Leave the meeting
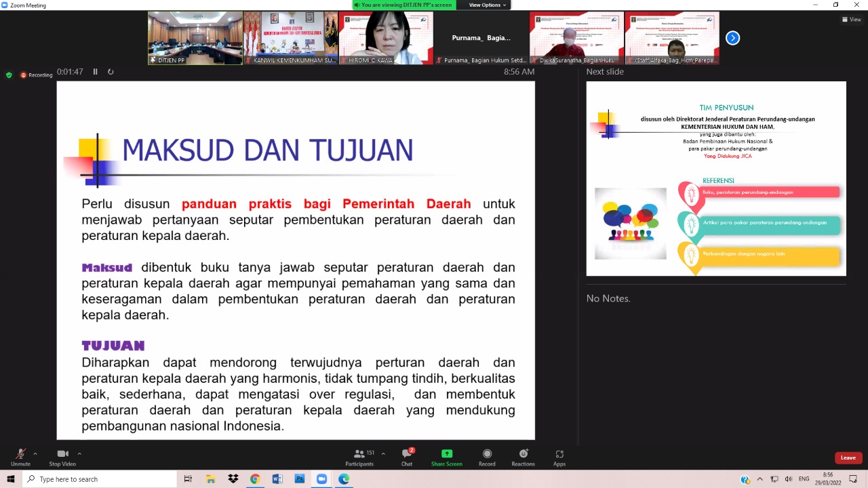This screenshot has height=488, width=868. click(848, 457)
